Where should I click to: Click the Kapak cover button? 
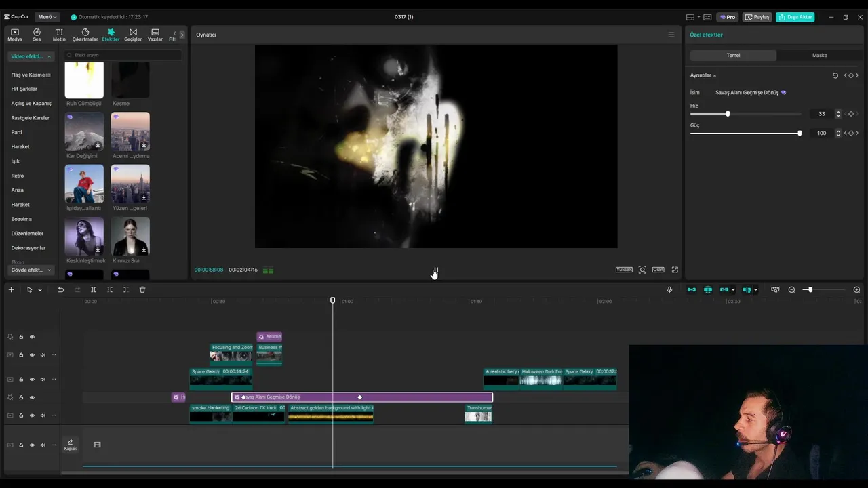[x=70, y=445]
